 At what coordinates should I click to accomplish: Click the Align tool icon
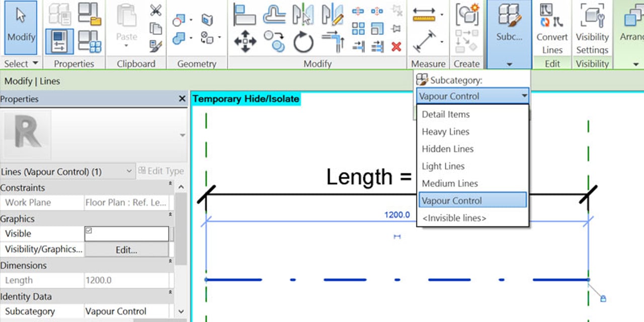(x=245, y=15)
